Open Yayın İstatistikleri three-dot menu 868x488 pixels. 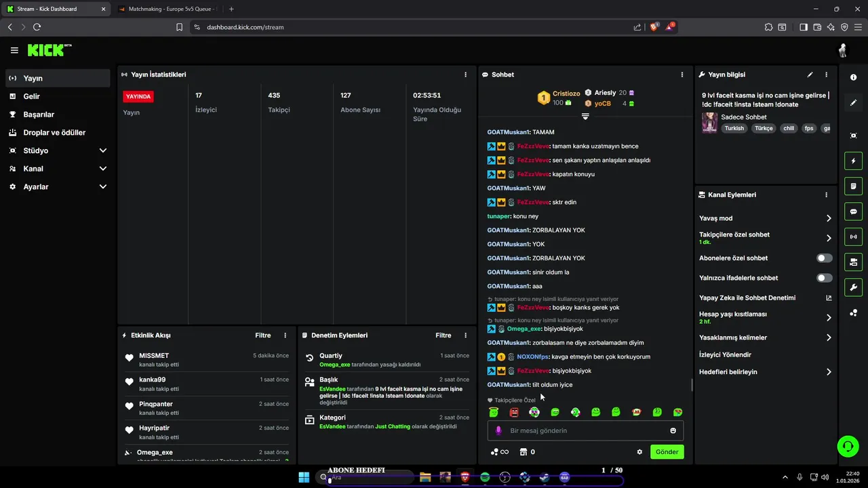(465, 75)
